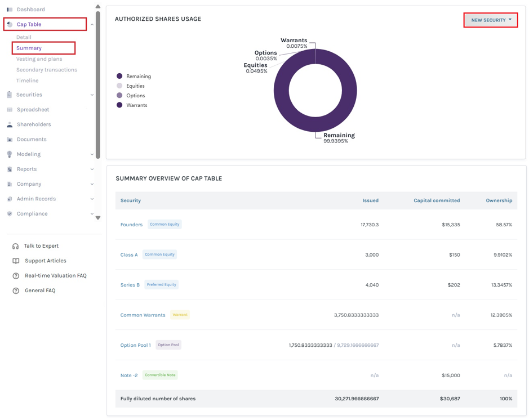Open the Vesting and plans submenu item
Image resolution: width=529 pixels, height=420 pixels.
(x=39, y=59)
